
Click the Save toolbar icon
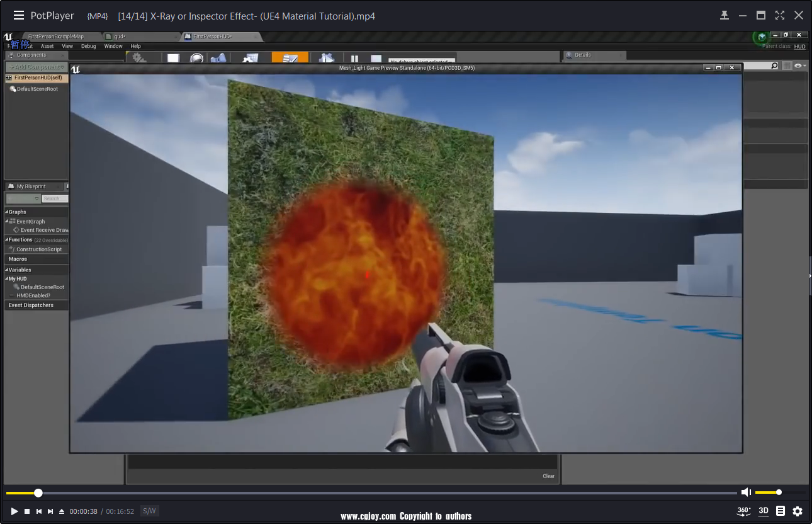[173, 58]
